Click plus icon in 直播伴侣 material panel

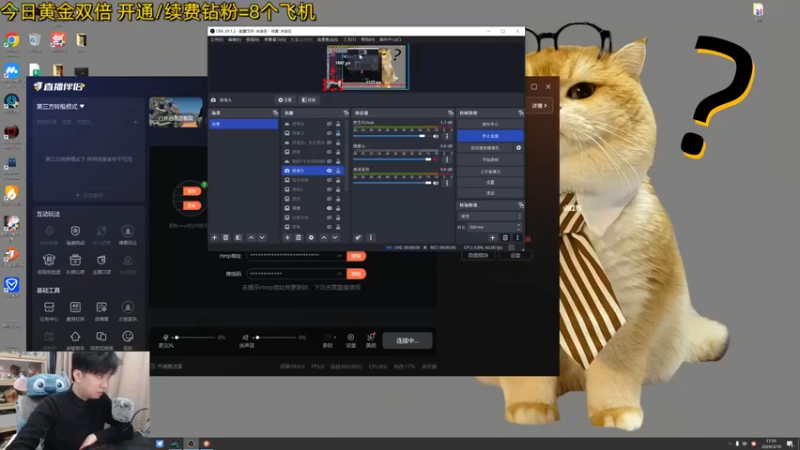click(x=136, y=122)
